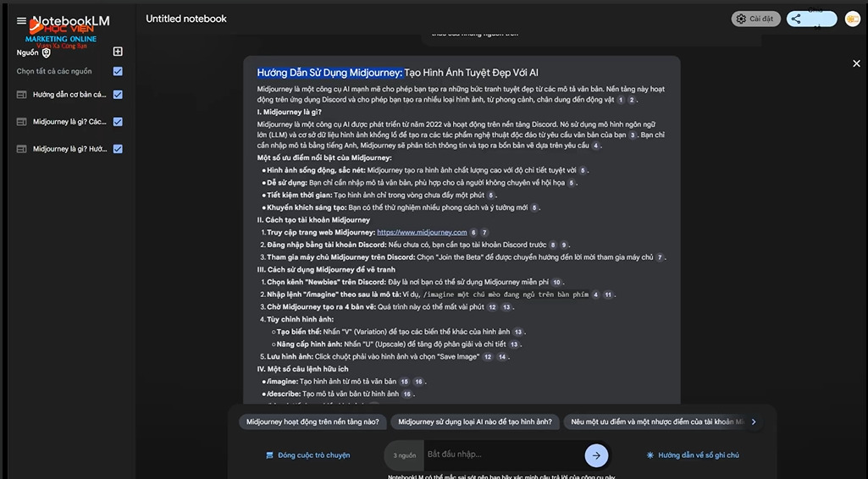Open Cài đặt settings button
Viewport: 868px width, 479px height.
point(755,19)
